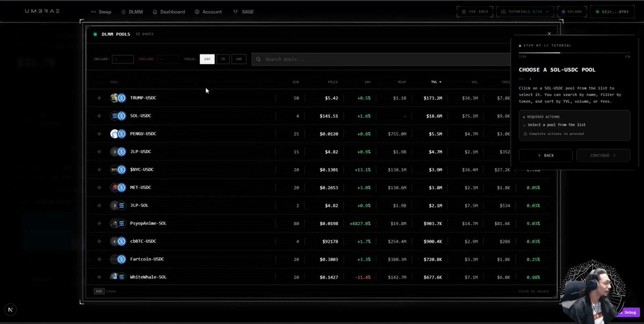Screen dimensions: 644x324
Task: Star the SOL-USDC pool row
Action: (99, 116)
